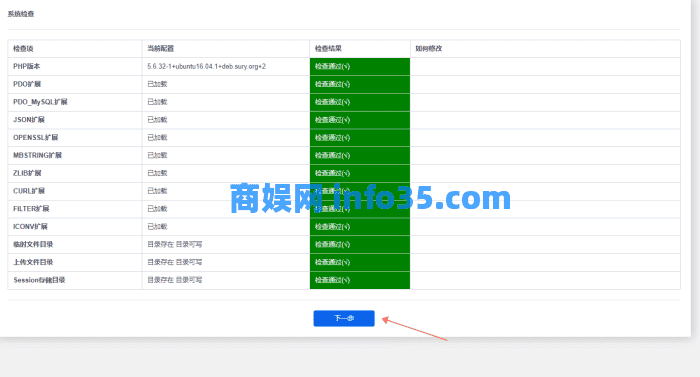This screenshot has width=700, height=377.
Task: Select the 当前配置 column header
Action: [x=160, y=49]
